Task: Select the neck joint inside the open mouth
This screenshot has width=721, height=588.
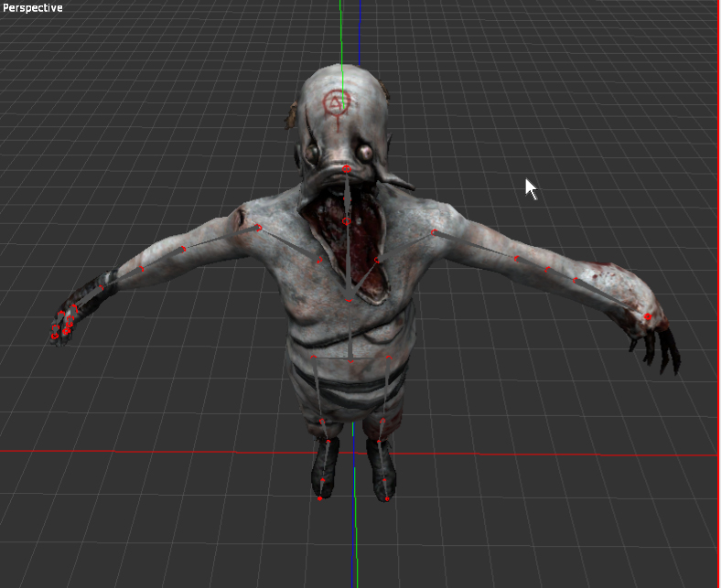Action: coord(346,221)
